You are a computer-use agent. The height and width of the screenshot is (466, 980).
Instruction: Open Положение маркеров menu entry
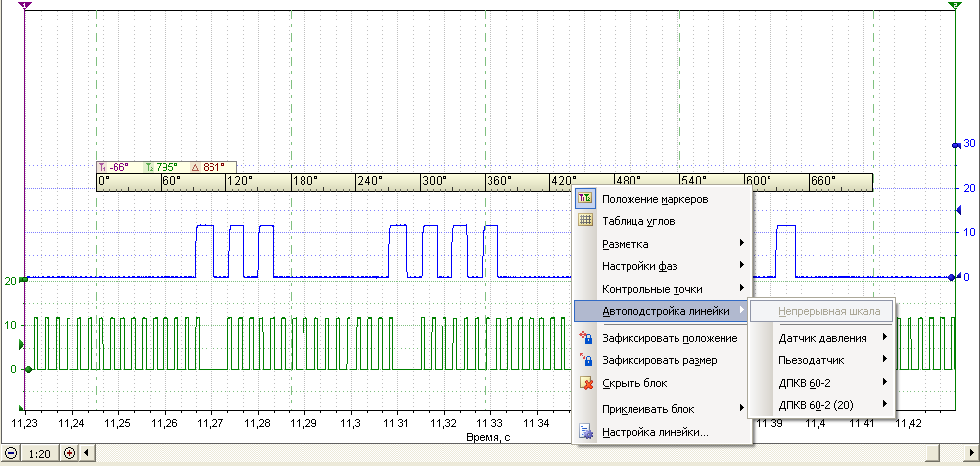662,199
